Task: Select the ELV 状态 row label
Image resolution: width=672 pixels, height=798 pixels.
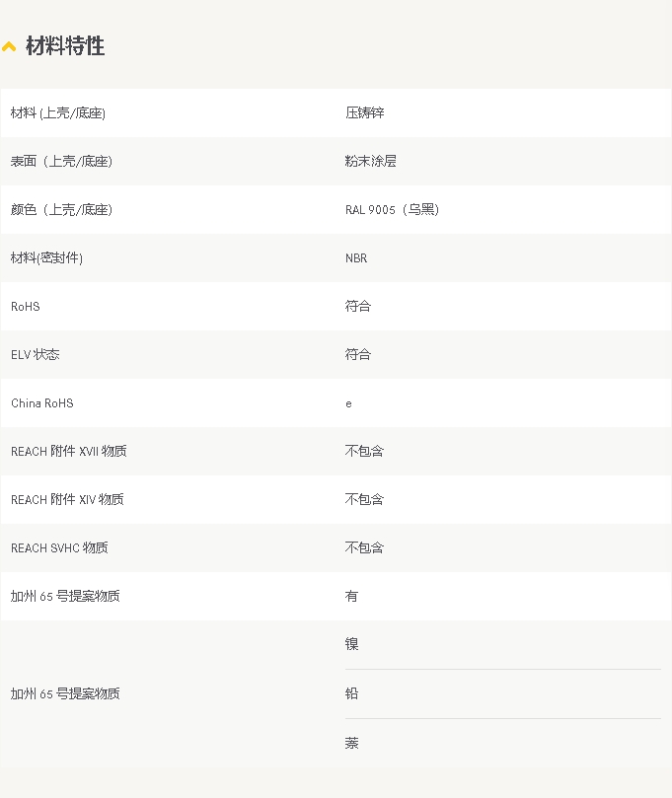Action: (36, 355)
